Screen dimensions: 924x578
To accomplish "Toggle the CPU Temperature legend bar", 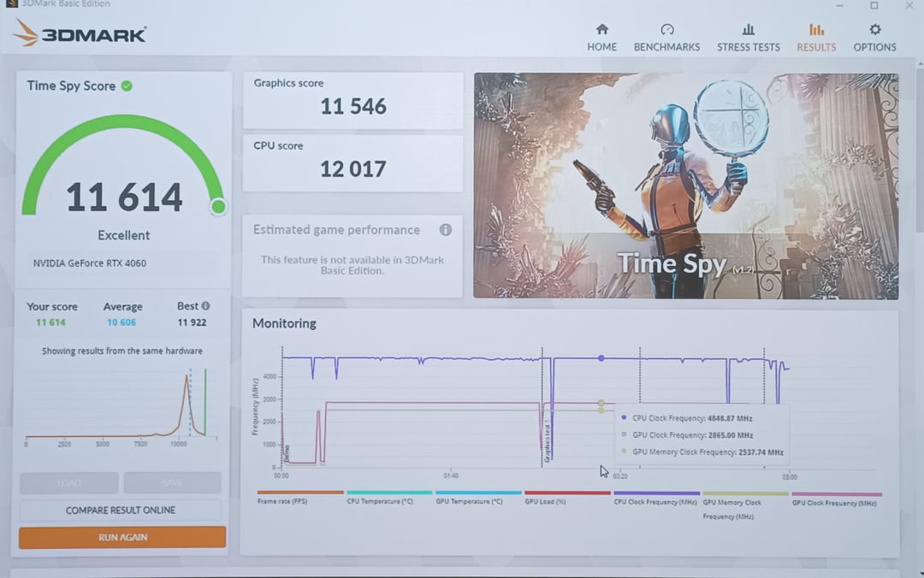I will tap(389, 492).
